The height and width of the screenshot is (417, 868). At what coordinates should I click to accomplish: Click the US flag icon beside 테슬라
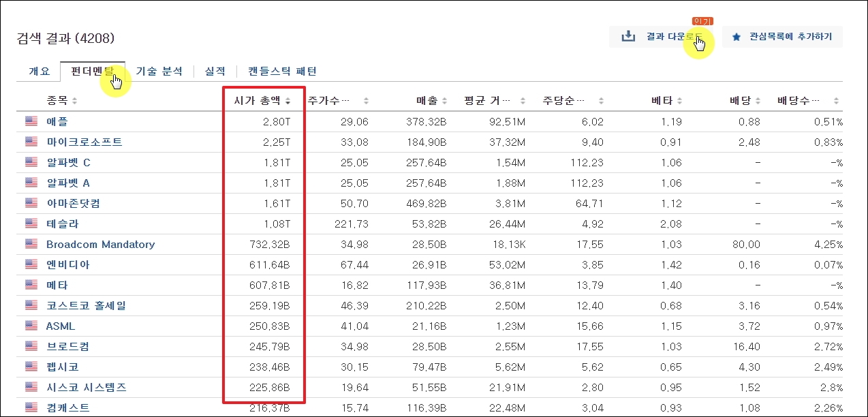31,223
